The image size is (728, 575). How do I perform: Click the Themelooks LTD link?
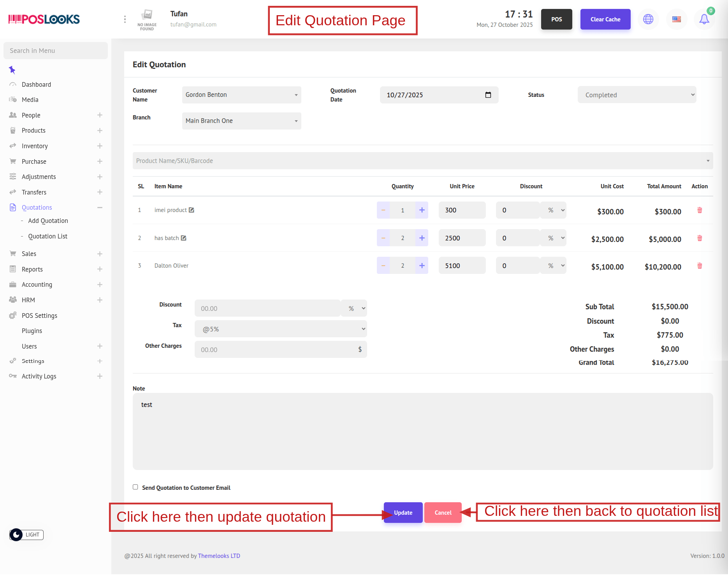(219, 556)
